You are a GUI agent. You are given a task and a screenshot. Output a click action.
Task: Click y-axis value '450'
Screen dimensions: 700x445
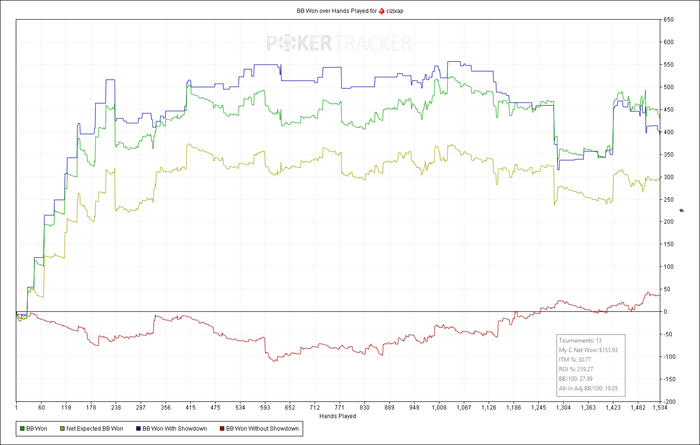[x=669, y=110]
